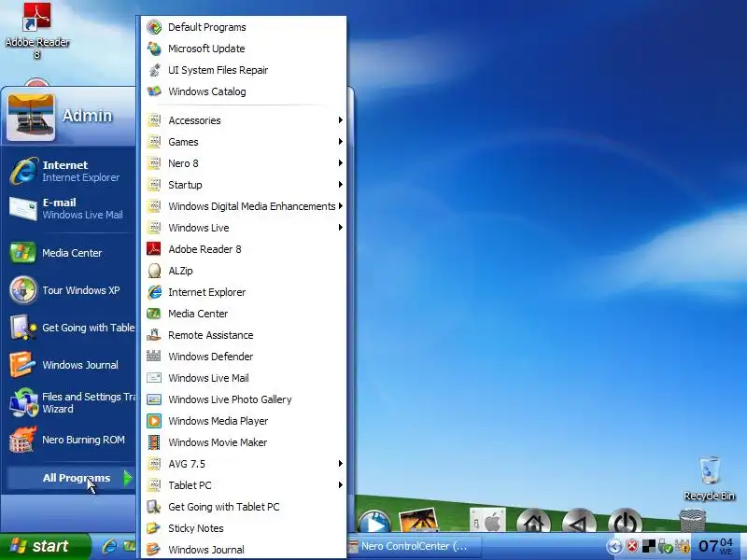Open Windows Catalog entry

pyautogui.click(x=244, y=91)
